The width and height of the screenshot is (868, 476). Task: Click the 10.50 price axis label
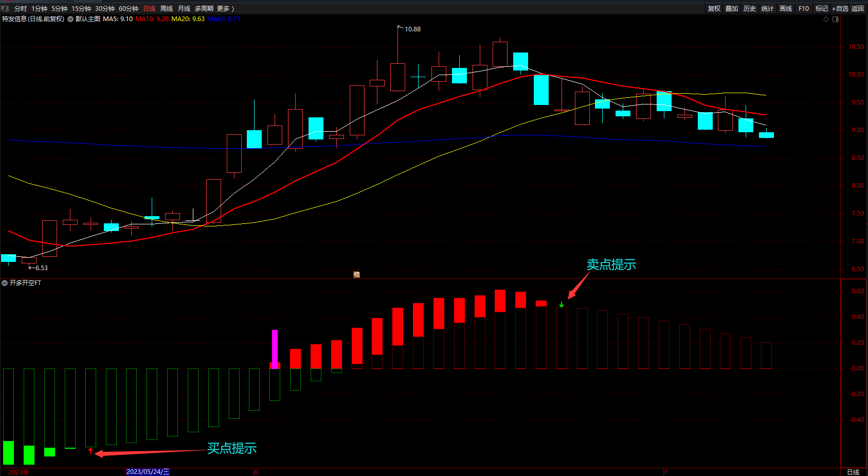[x=856, y=47]
